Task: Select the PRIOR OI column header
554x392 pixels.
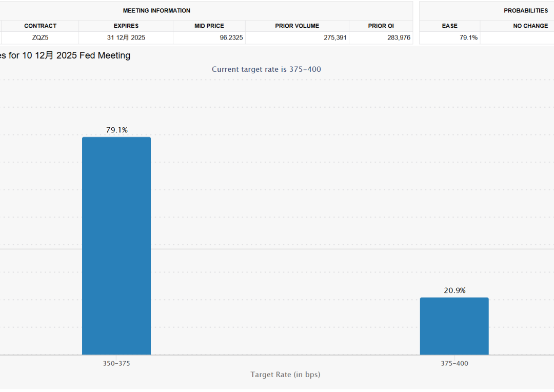Action: point(381,26)
